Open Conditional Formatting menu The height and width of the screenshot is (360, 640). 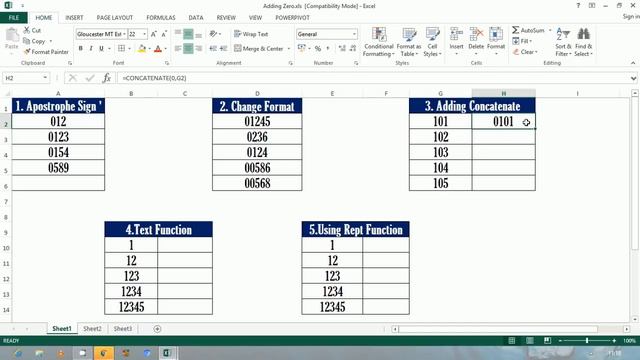pos(379,42)
